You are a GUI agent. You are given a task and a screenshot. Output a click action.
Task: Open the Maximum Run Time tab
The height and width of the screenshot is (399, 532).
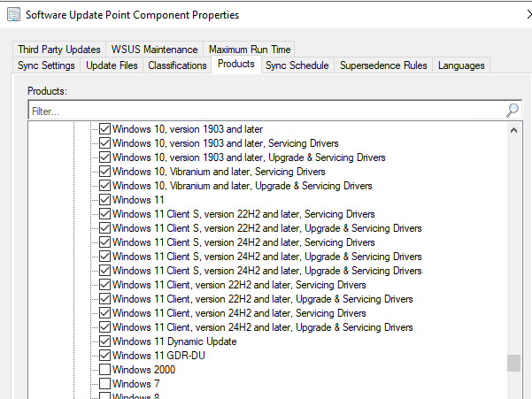(250, 50)
